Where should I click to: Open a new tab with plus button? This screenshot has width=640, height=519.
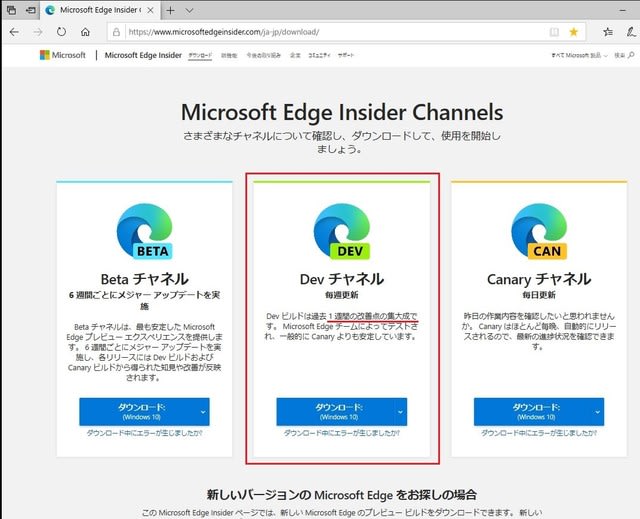pyautogui.click(x=170, y=11)
